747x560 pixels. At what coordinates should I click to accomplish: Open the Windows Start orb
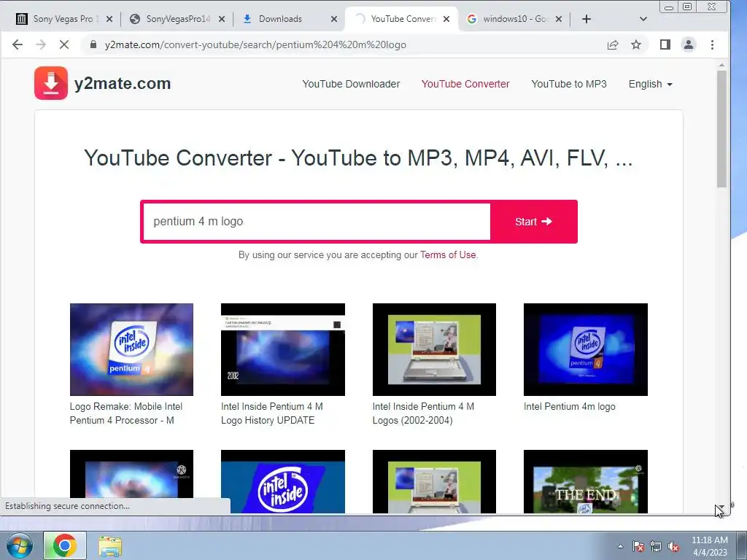[x=20, y=545]
